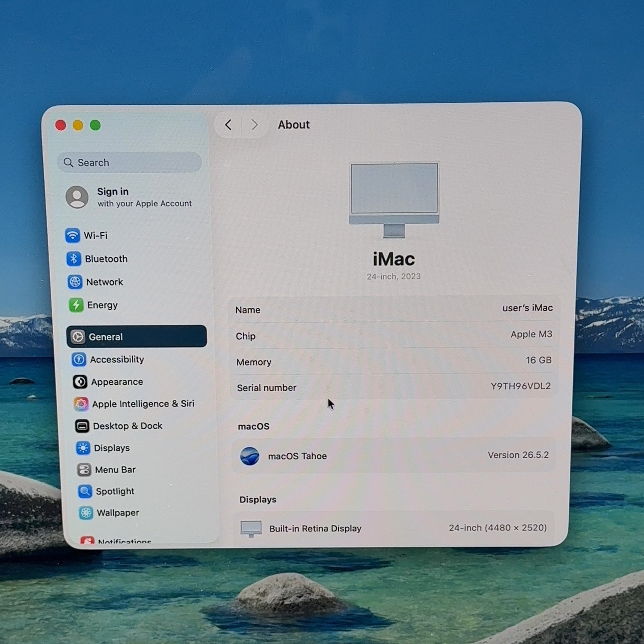Viewport: 644px width, 644px height.
Task: Click the Memory value '16 GB'
Action: click(539, 360)
